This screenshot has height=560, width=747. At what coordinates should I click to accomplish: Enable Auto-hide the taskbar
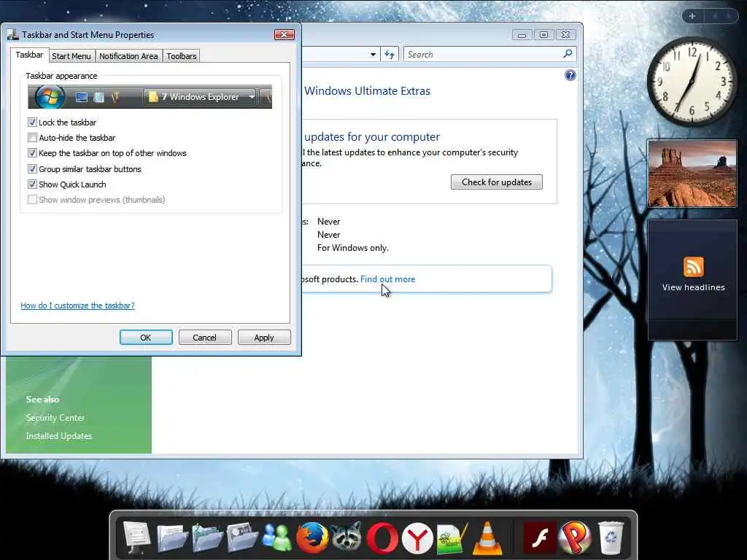32,138
